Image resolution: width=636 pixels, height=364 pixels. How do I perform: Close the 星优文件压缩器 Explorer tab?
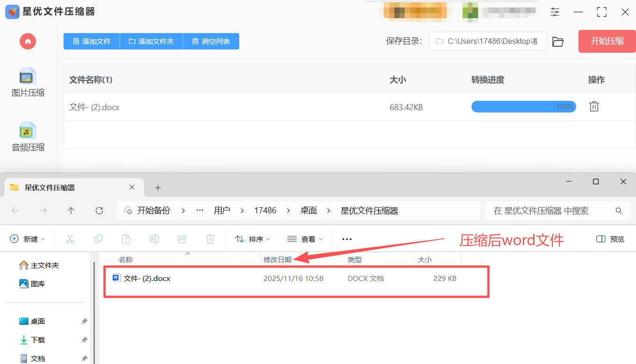coord(132,187)
